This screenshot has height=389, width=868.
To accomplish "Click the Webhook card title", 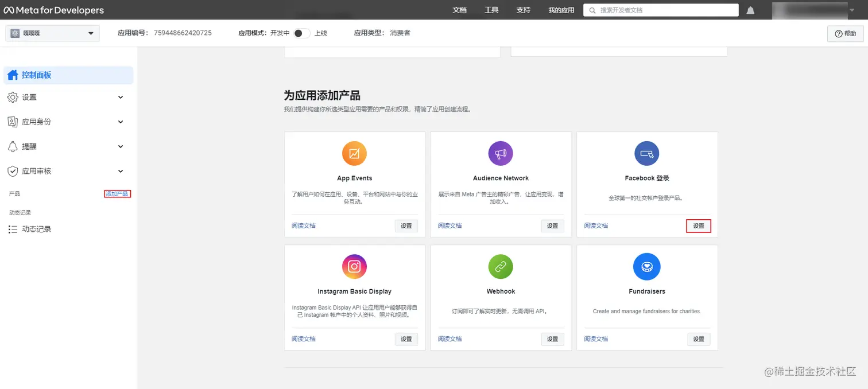I will click(501, 291).
